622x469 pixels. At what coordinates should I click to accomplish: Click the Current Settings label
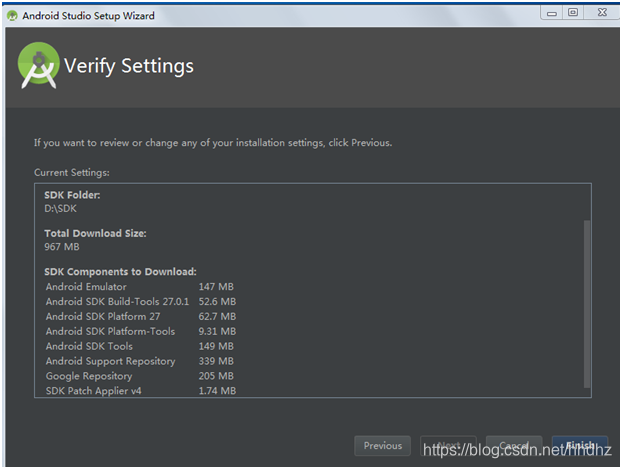(72, 173)
